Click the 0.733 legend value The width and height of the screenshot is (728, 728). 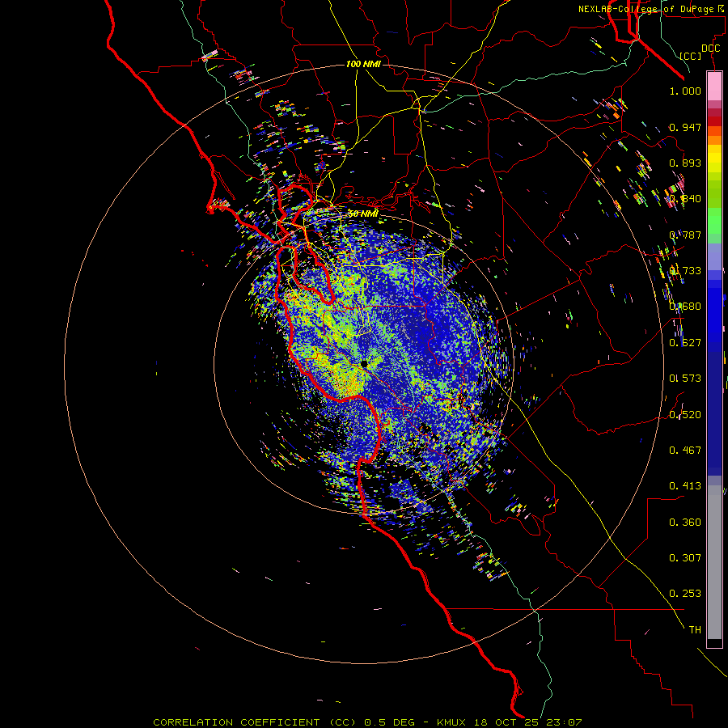point(685,271)
